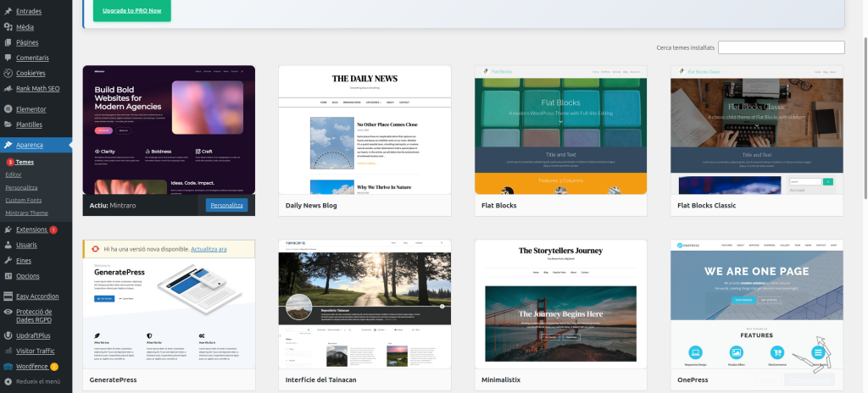Open the Rank Math SEO menu

click(x=37, y=88)
